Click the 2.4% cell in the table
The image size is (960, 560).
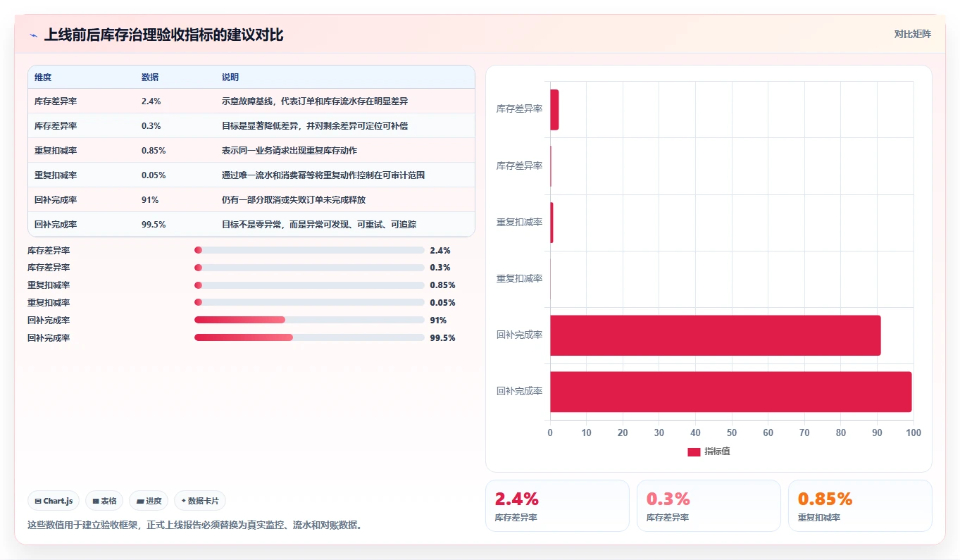151,101
